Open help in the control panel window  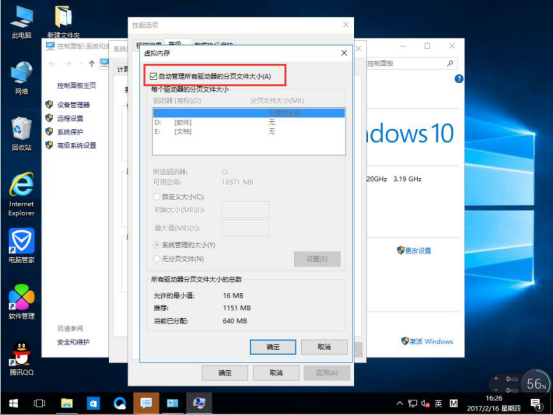coord(459,79)
